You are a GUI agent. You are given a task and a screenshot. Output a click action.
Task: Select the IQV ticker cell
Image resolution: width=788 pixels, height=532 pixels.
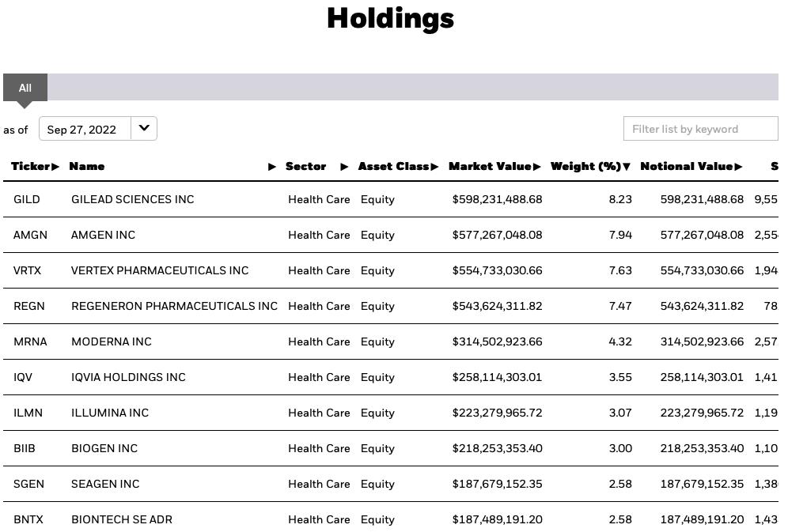click(23, 377)
